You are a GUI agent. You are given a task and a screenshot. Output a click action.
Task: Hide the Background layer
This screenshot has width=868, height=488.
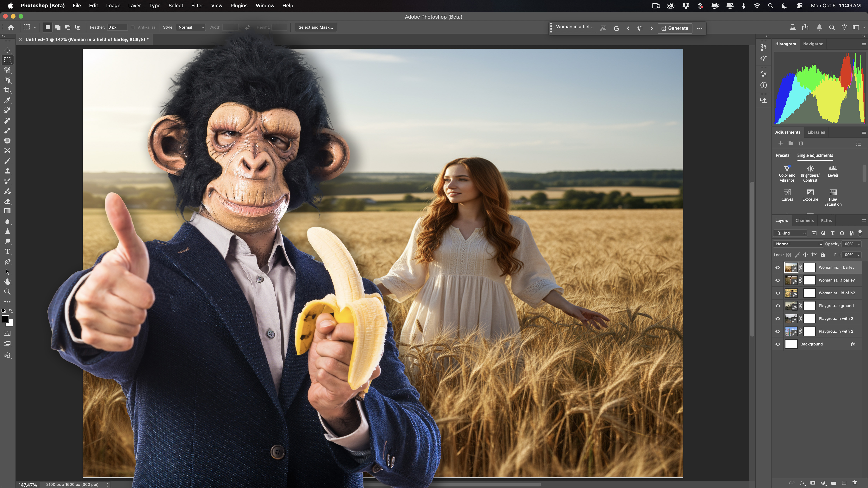click(778, 344)
